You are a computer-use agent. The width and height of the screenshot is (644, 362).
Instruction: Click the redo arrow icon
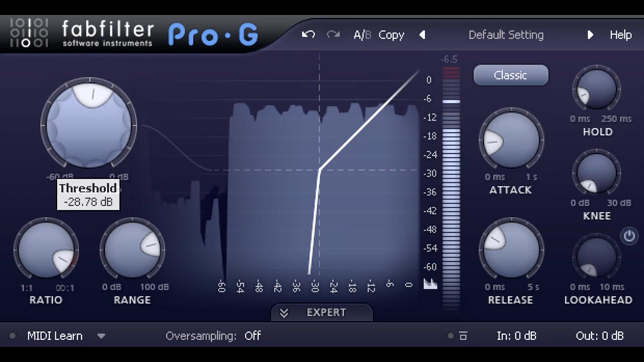[x=333, y=35]
